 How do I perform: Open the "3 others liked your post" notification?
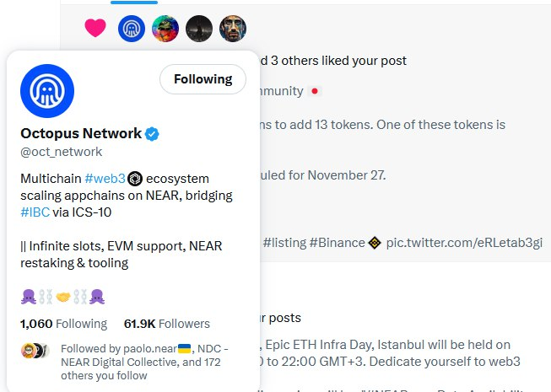329,61
